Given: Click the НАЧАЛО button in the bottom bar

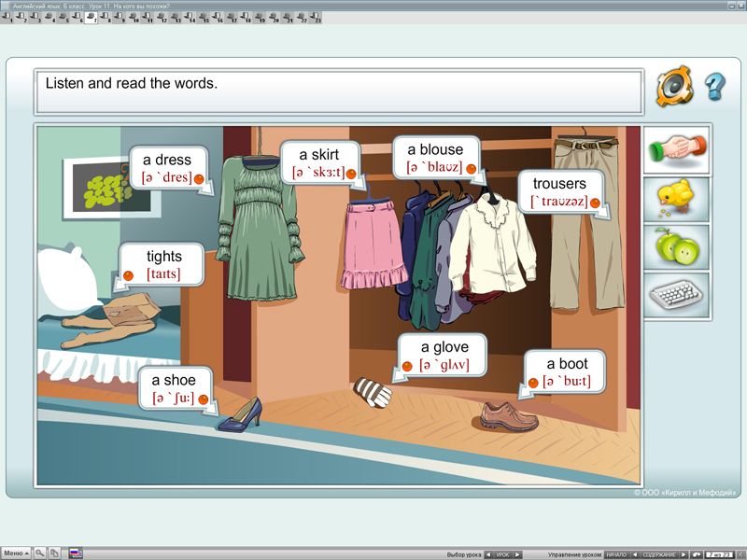Looking at the screenshot, I should point(616,554).
